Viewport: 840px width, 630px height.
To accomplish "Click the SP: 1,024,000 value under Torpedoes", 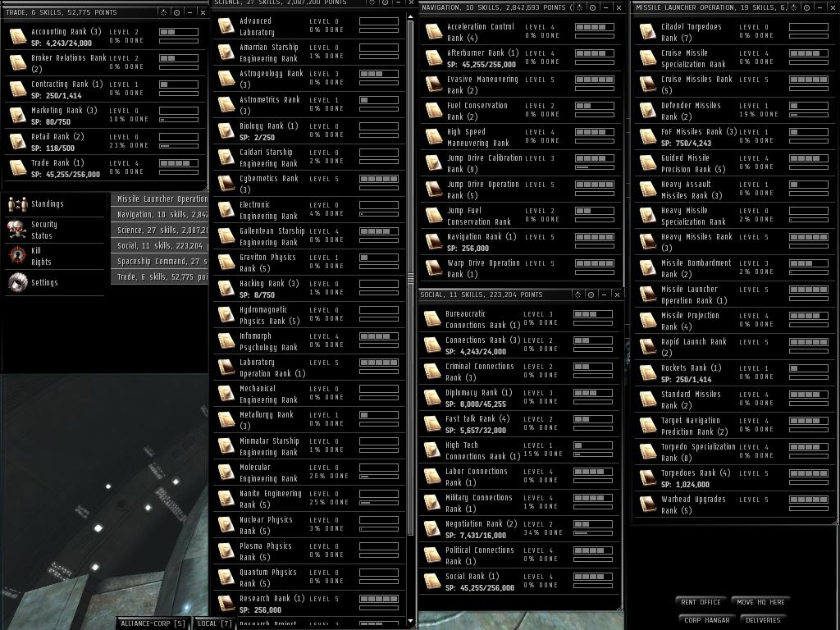I will (685, 484).
